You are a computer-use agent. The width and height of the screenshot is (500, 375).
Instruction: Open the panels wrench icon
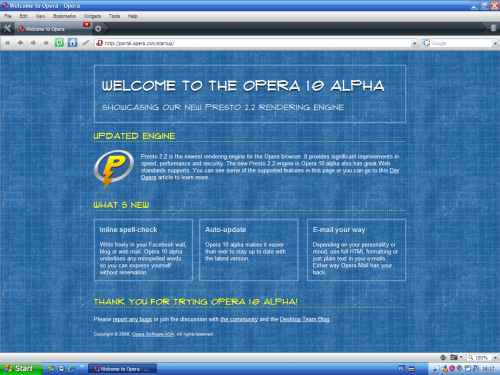pyautogui.click(x=7, y=29)
